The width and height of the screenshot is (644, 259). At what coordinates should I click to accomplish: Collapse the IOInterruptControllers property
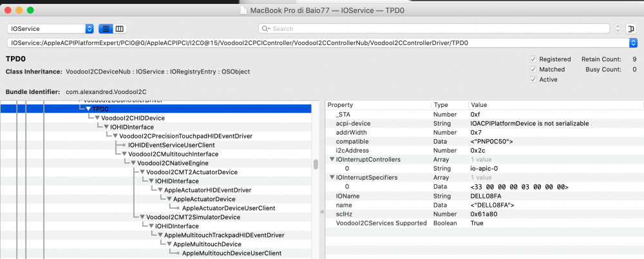point(332,160)
